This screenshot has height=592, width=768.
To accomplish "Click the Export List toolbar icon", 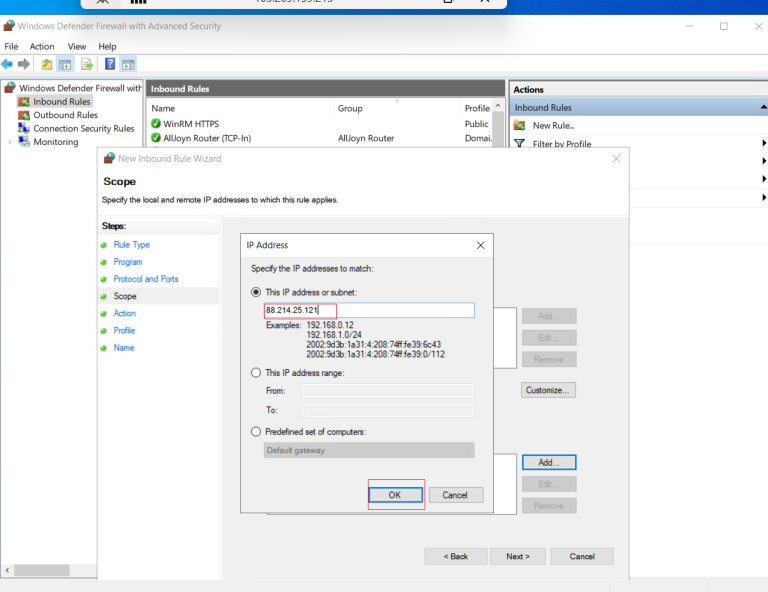I will (x=87, y=64).
